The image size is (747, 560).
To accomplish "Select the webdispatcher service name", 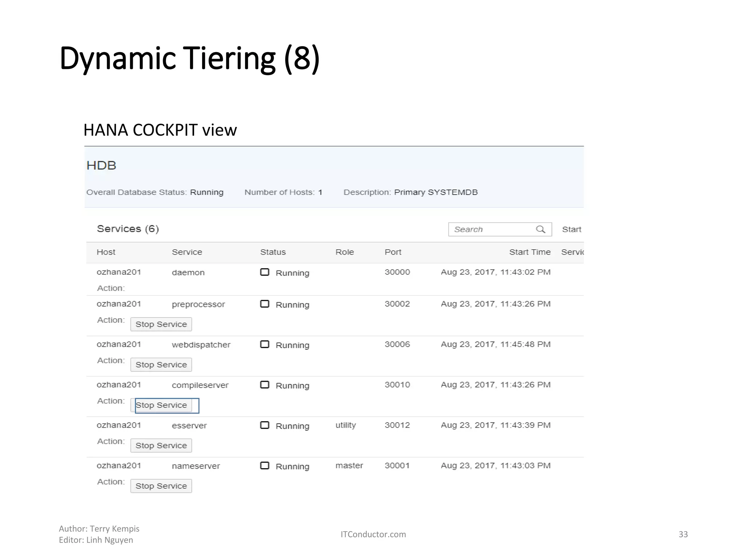I will (x=201, y=345).
